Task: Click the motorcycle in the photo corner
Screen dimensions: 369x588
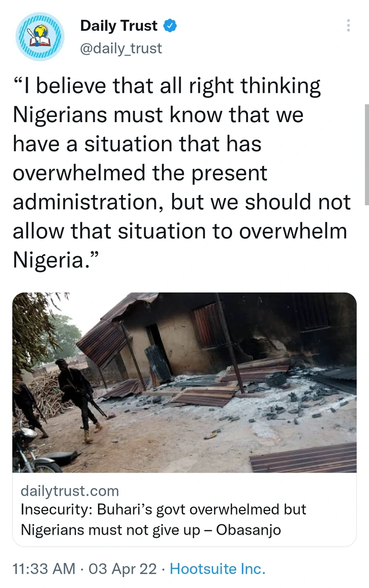Action: [x=38, y=452]
